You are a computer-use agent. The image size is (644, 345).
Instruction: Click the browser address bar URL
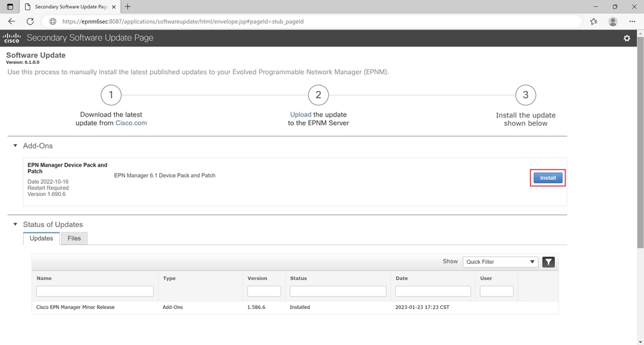coord(183,21)
